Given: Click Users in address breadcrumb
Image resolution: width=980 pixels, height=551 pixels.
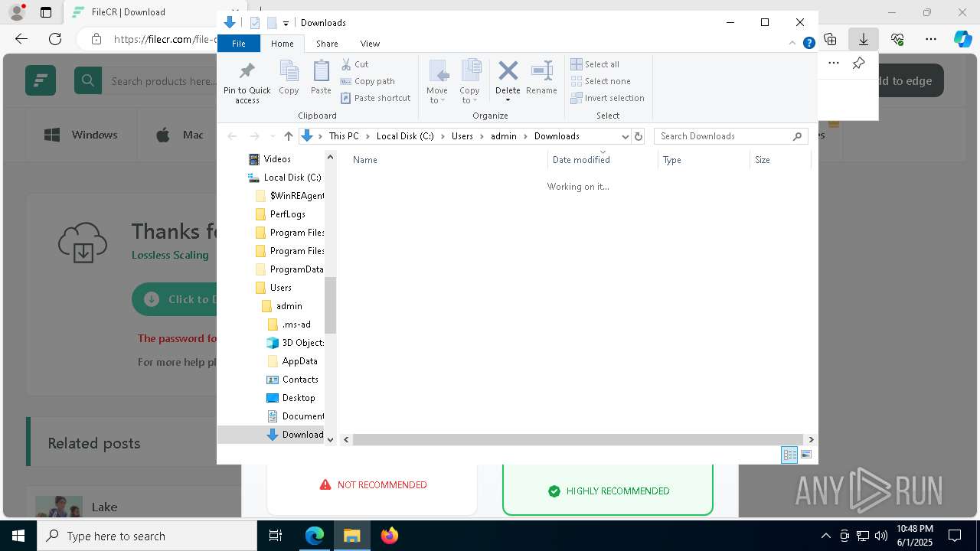Looking at the screenshot, I should click(462, 136).
